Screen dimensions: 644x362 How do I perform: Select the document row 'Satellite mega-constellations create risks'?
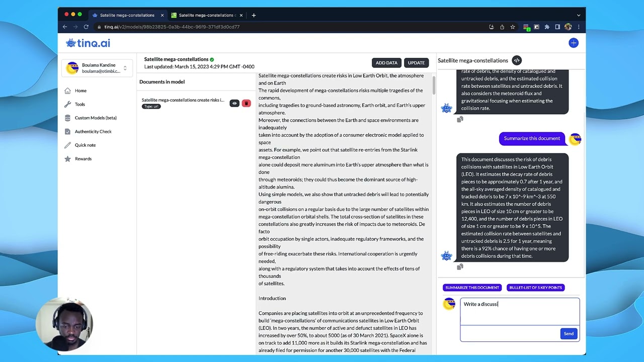click(195, 103)
